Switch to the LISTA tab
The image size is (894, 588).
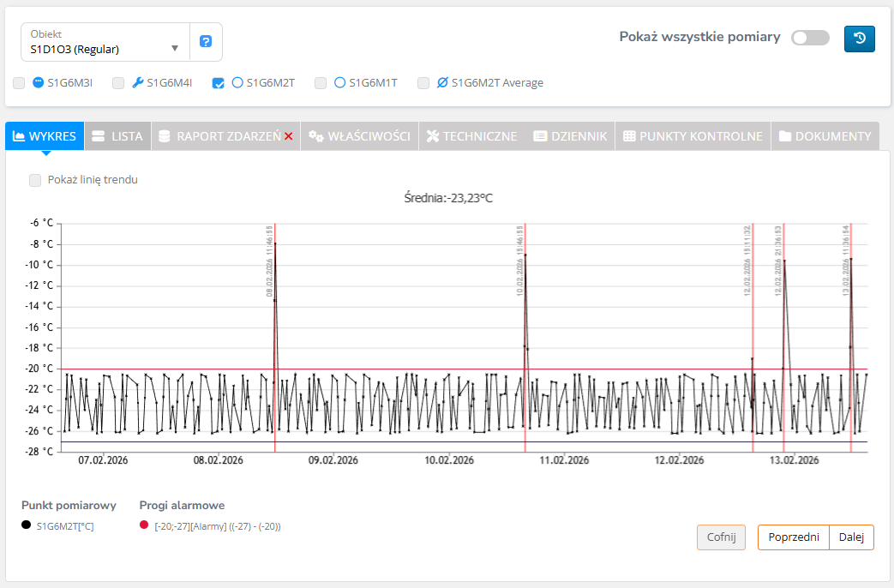[117, 136]
